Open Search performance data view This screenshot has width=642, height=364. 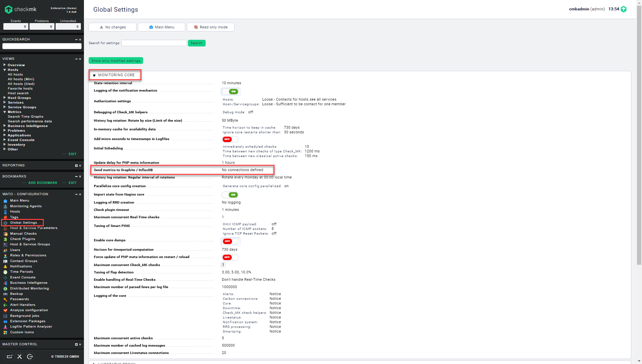coord(30,121)
